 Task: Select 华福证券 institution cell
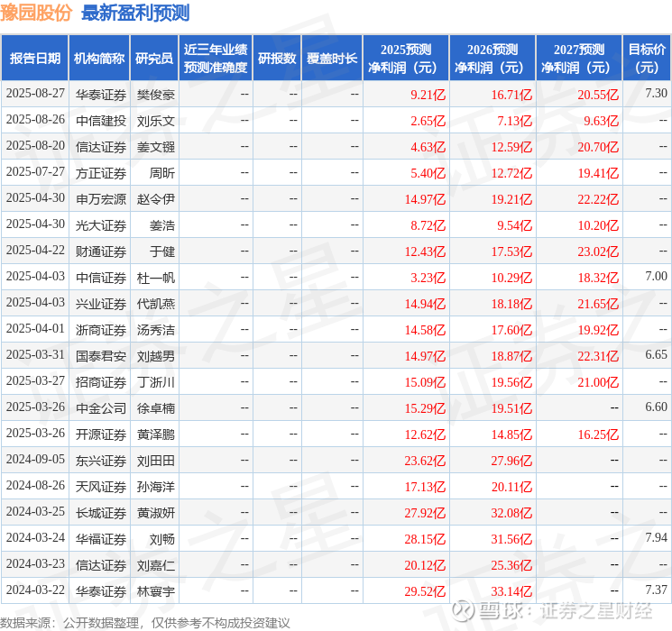tap(101, 539)
